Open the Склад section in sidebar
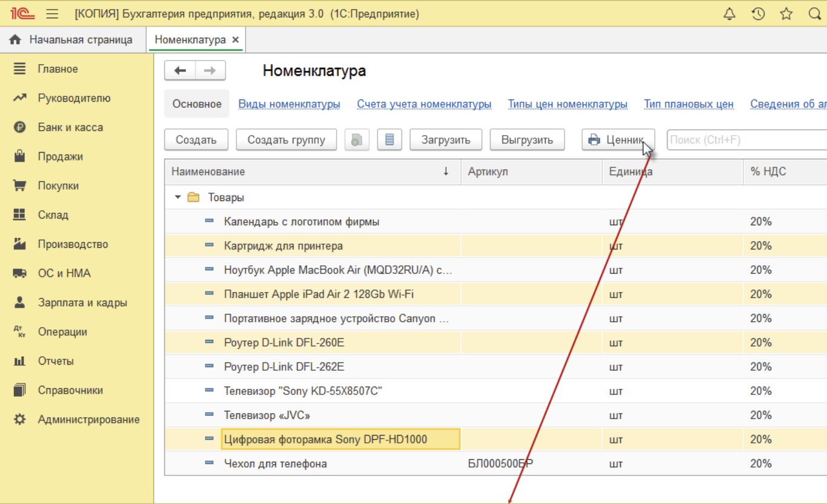Image resolution: width=827 pixels, height=504 pixels. pos(53,215)
